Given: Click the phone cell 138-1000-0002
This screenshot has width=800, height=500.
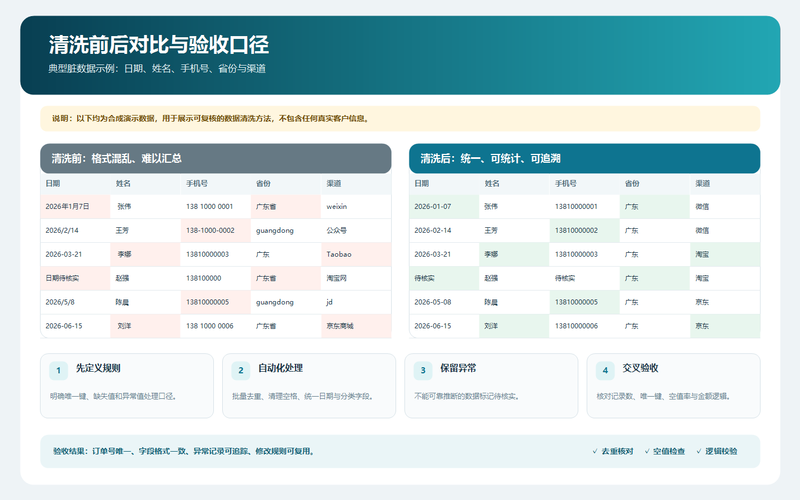Looking at the screenshot, I should [x=216, y=231].
